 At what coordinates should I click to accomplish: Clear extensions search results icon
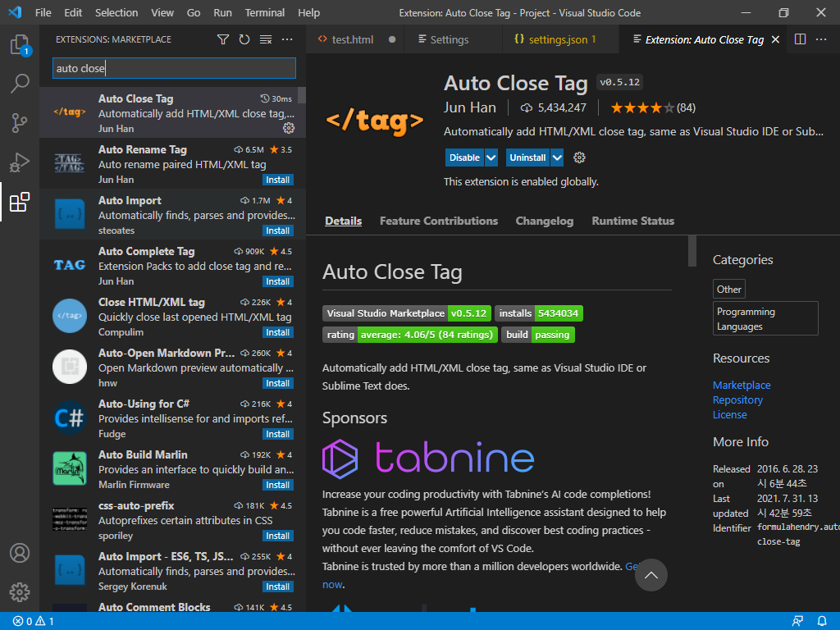click(x=266, y=39)
